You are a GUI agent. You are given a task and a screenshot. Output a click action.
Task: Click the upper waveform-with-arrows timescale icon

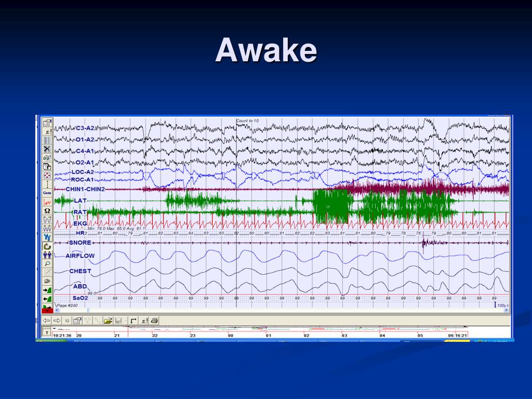tap(47, 220)
